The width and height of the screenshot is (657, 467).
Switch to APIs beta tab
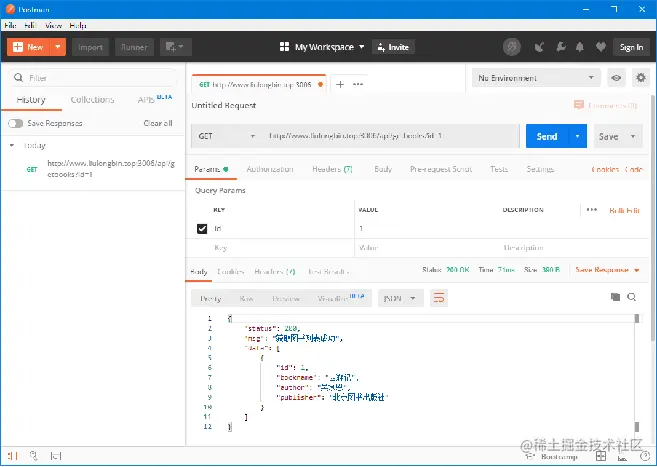point(155,99)
